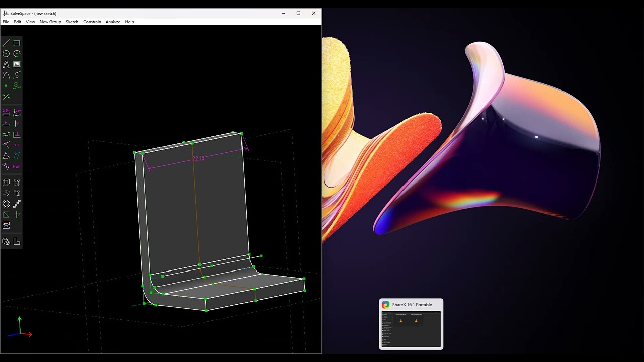644x362 pixels.
Task: Apply Distance or Diameter constraint
Action: pyautogui.click(x=6, y=112)
